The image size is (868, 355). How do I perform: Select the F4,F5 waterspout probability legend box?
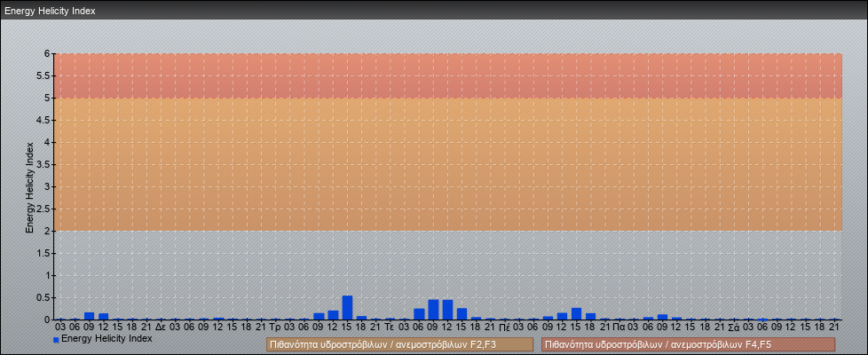point(688,344)
